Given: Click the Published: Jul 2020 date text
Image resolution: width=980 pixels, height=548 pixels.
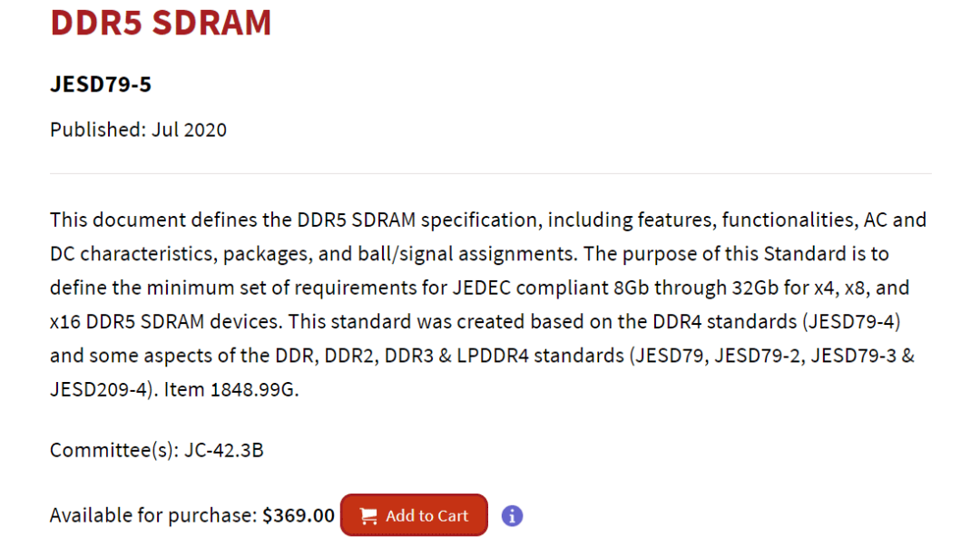Looking at the screenshot, I should pos(138,130).
